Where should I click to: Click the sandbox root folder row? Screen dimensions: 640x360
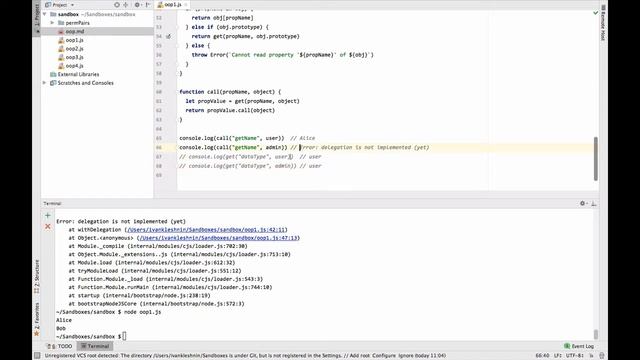[97, 14]
